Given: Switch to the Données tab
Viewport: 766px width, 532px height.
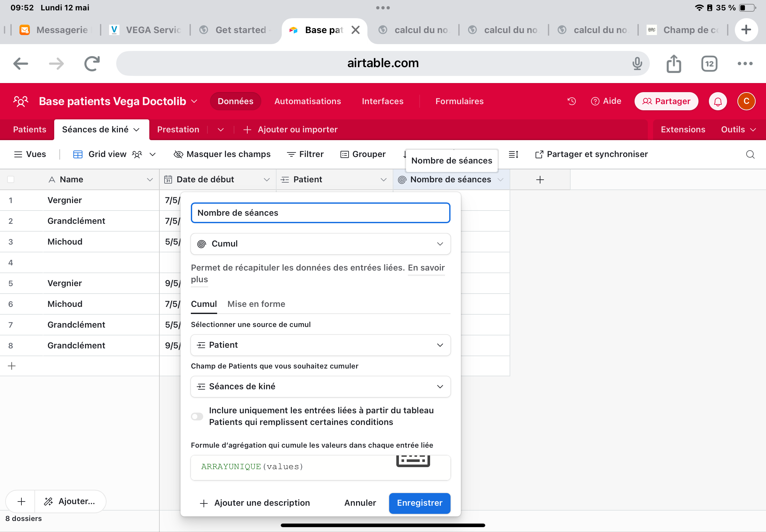Looking at the screenshot, I should [235, 101].
